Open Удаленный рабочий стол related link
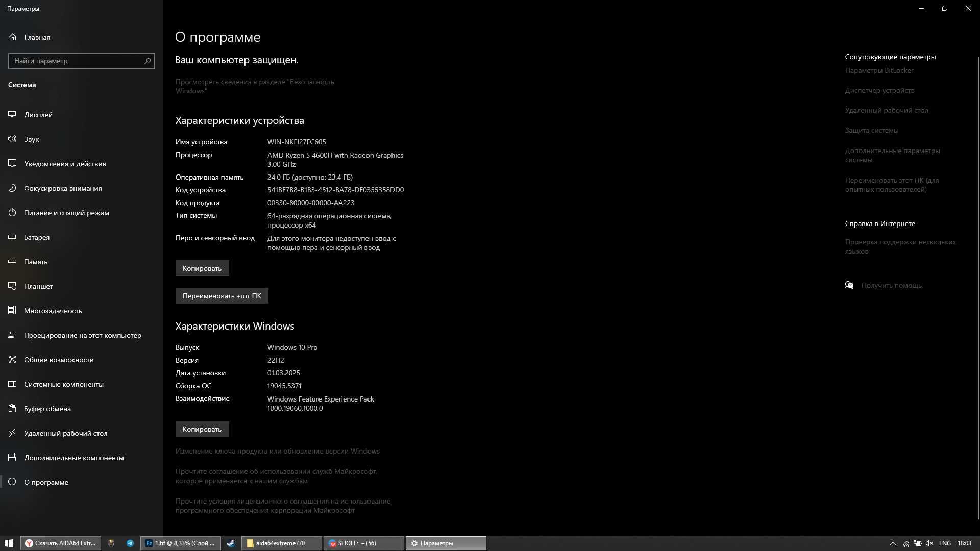Screen dimensions: 980x551 887,110
